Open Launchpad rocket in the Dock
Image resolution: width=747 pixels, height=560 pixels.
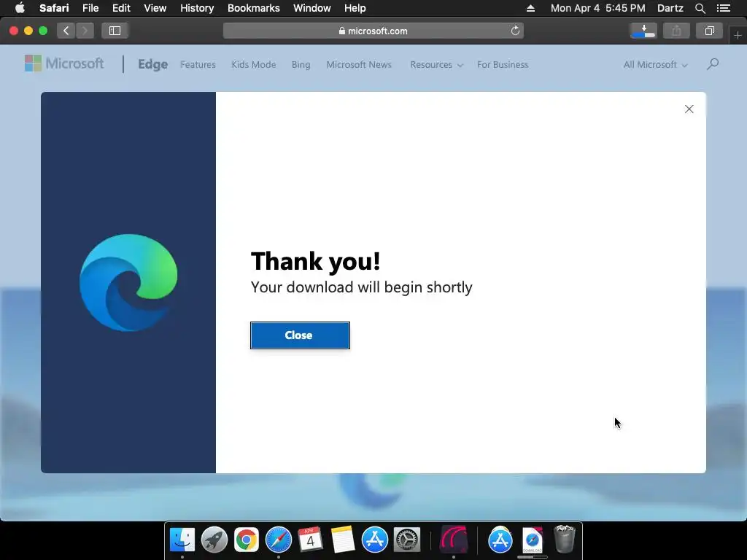pos(214,540)
